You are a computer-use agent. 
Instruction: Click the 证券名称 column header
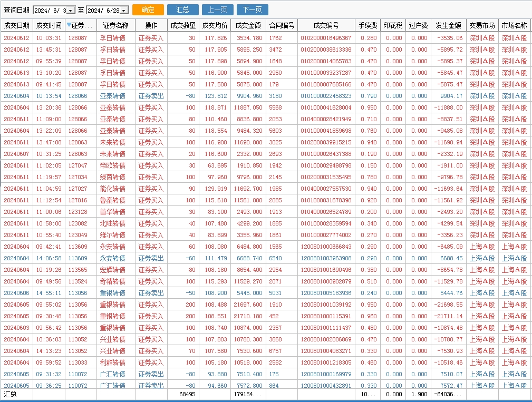pos(115,25)
